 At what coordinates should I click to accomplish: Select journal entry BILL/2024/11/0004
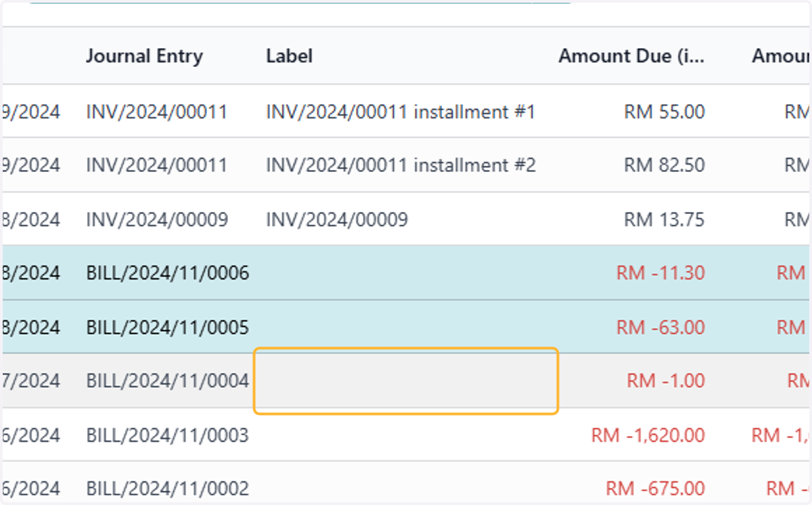point(168,380)
